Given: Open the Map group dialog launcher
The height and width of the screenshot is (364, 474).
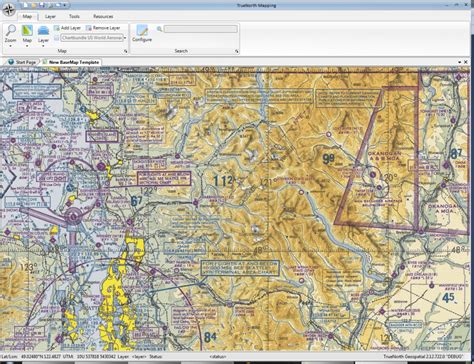Looking at the screenshot, I should [126, 51].
